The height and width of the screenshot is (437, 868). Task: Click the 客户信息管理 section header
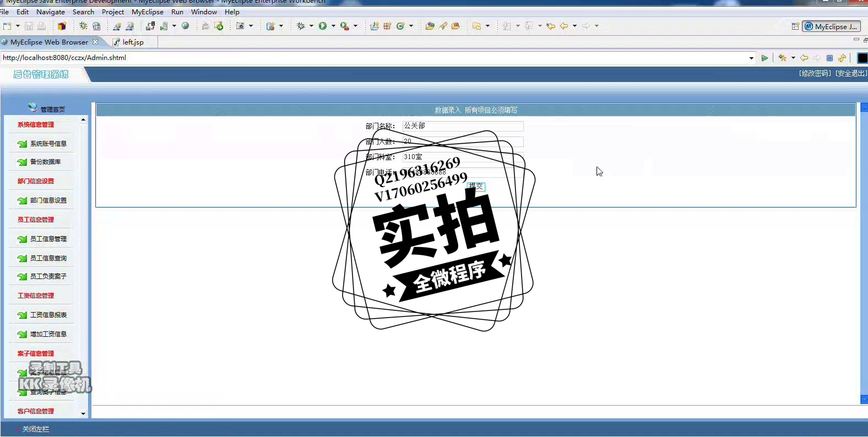[36, 411]
